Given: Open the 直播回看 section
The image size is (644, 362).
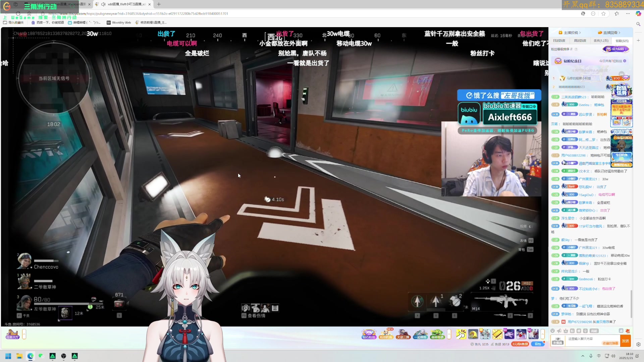Looking at the screenshot, I should point(609,33).
